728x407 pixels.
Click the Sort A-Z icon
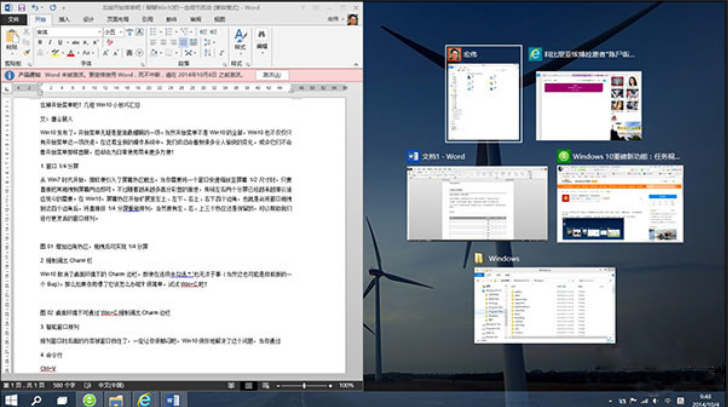(208, 53)
